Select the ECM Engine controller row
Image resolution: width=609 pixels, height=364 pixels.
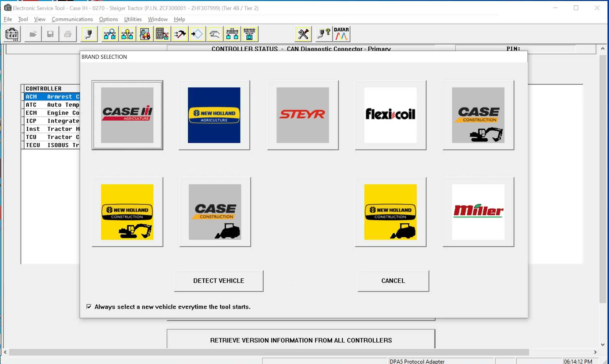tap(52, 113)
